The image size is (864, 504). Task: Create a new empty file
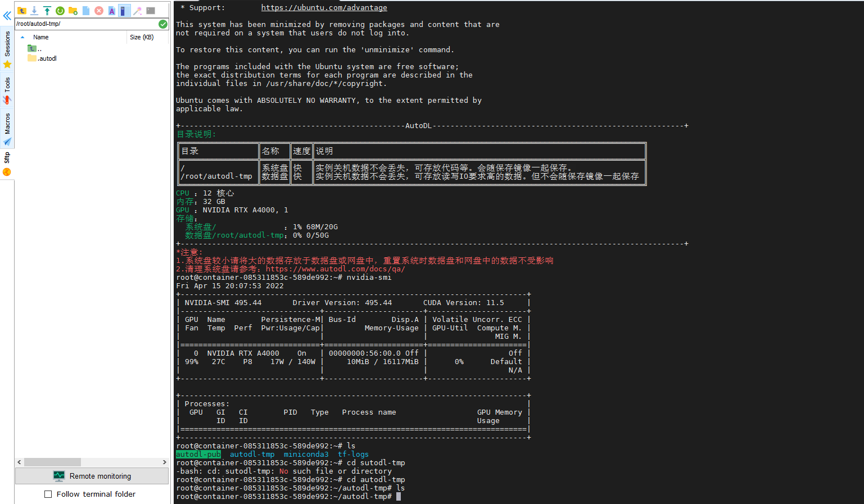tap(85, 10)
